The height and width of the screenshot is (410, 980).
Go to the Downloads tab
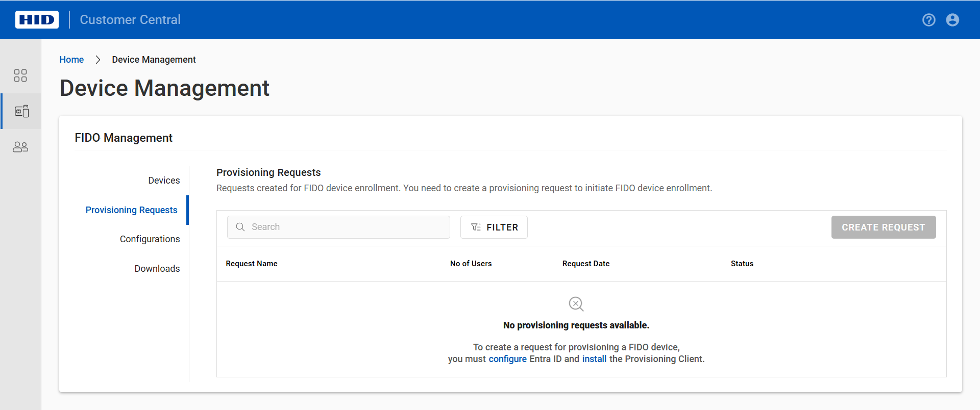[157, 269]
